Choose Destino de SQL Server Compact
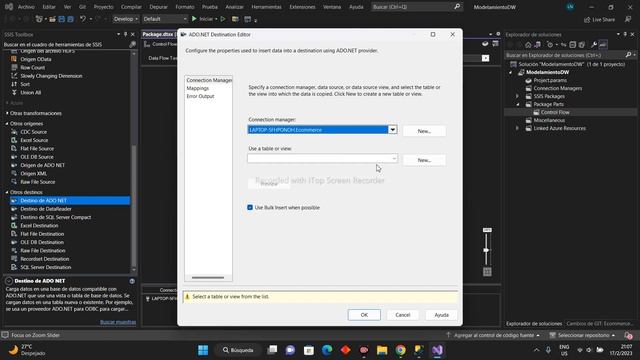640x360 pixels. coord(56,217)
